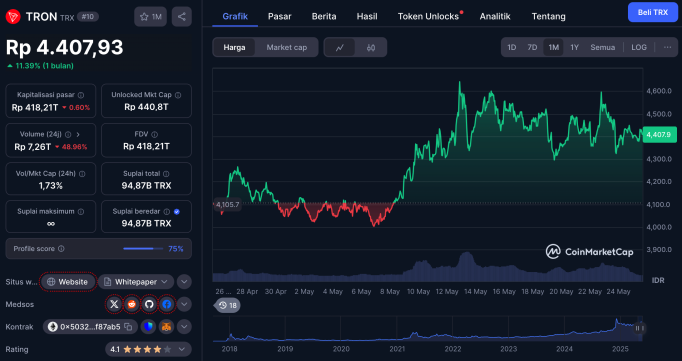Expand more contracts chevron
Image resolution: width=682 pixels, height=361 pixels.
point(184,327)
